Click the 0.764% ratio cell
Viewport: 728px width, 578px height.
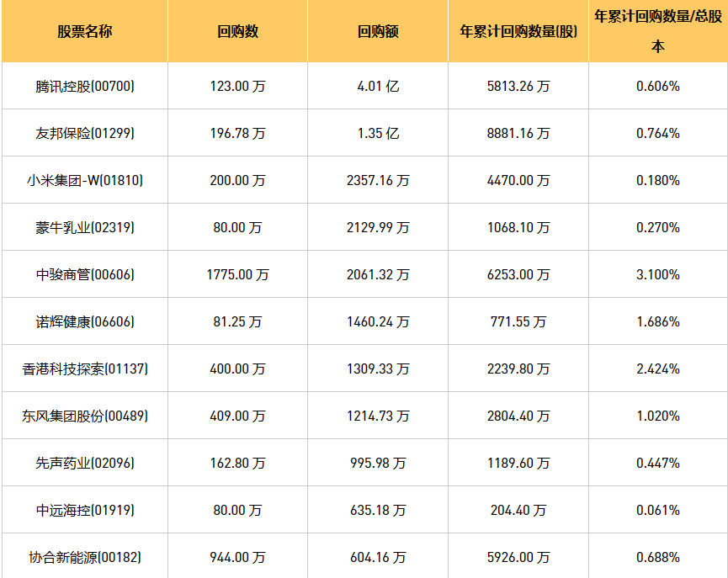tap(658, 133)
